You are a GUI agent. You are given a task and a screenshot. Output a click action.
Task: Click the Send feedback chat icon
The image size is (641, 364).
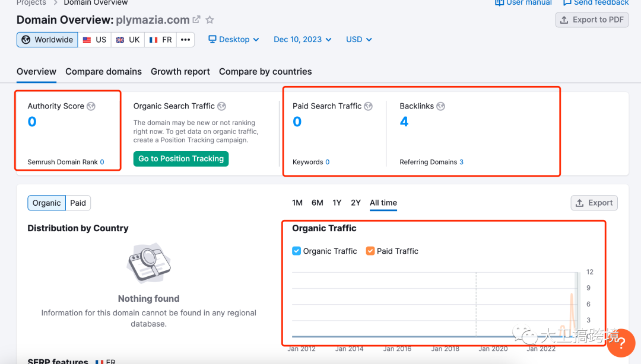click(567, 2)
